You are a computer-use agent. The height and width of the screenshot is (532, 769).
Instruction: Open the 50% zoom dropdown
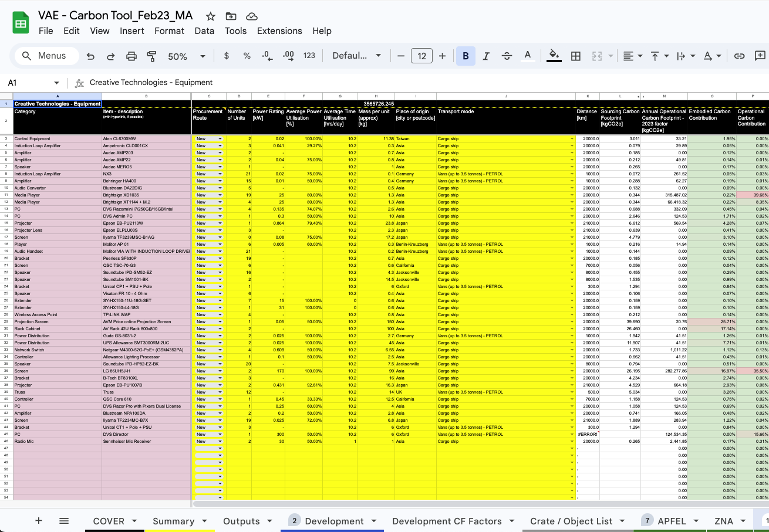click(x=187, y=56)
